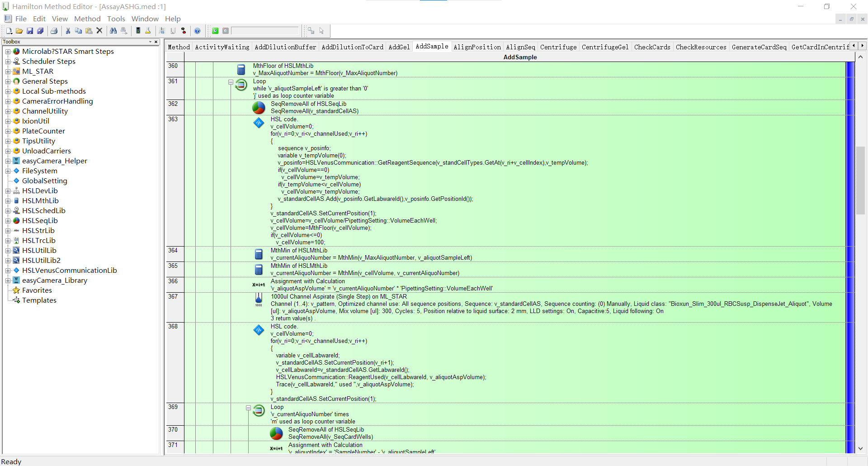
Task: Expand the Scheduler Steps tree node
Action: click(x=8, y=62)
